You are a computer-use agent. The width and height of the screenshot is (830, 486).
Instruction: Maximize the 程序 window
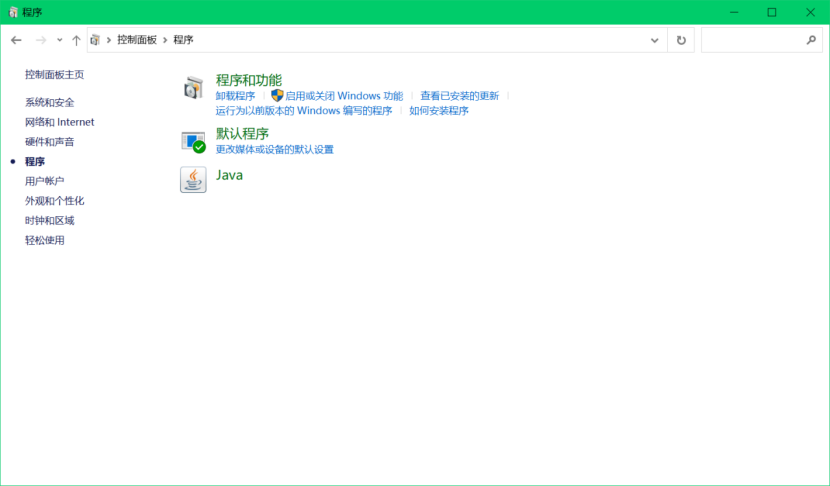772,12
